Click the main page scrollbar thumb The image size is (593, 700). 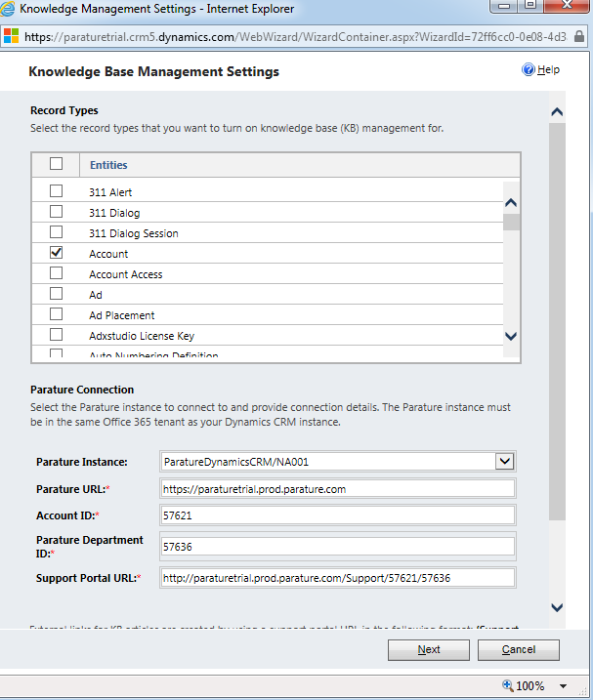point(557,321)
